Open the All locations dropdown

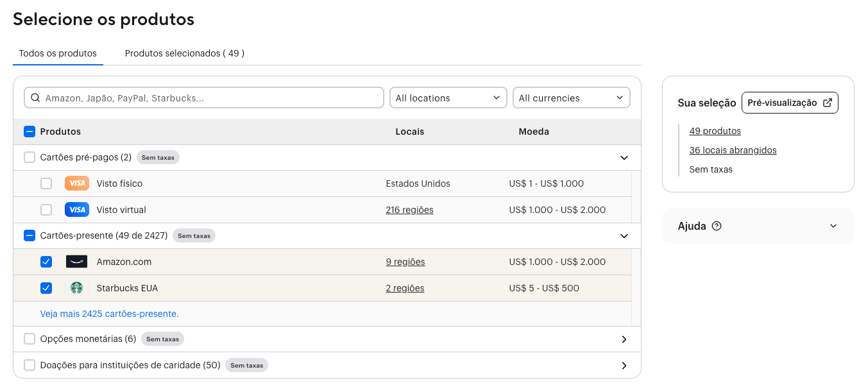448,98
